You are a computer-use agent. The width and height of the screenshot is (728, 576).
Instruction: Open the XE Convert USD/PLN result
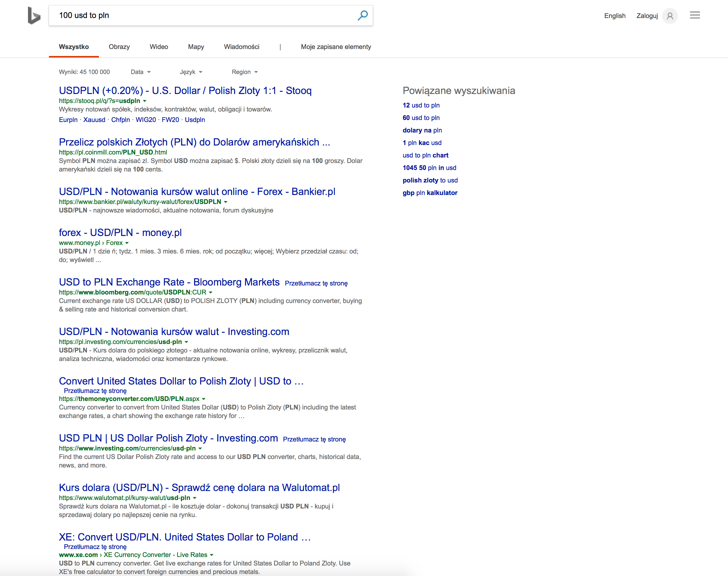[x=185, y=537]
